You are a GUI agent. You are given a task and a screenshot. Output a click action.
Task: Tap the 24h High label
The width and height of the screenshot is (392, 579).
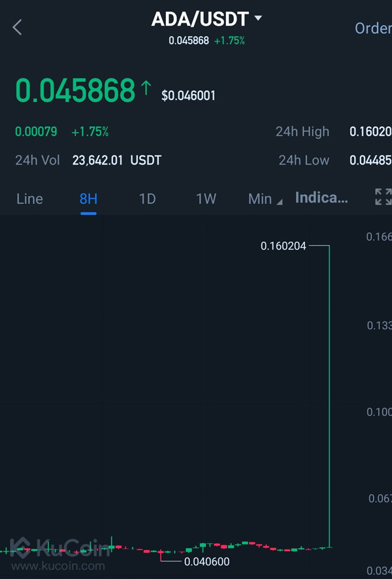pyautogui.click(x=302, y=131)
